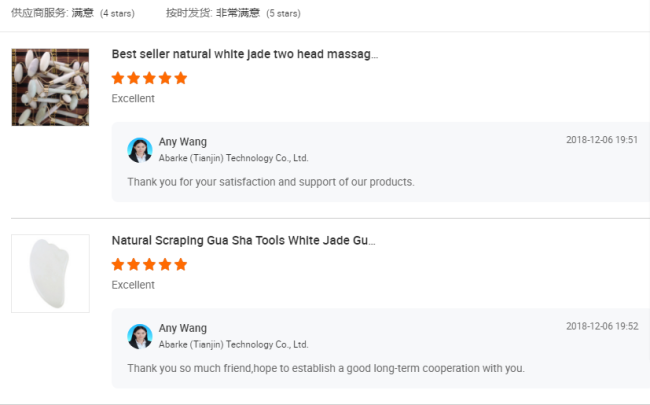The height and width of the screenshot is (405, 650).
Task: Click the 供应商服务 4 stars rating label
Action: [73, 13]
